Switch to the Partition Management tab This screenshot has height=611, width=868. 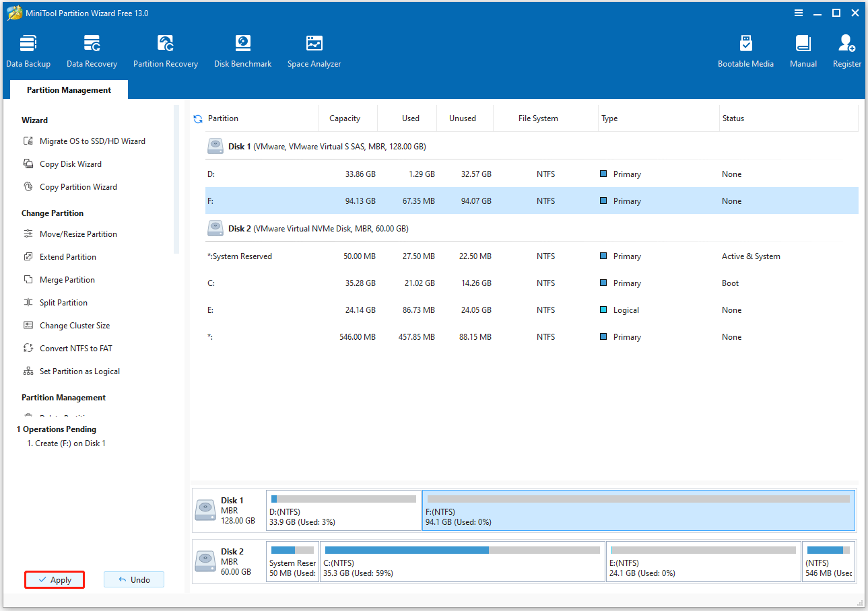(x=68, y=89)
